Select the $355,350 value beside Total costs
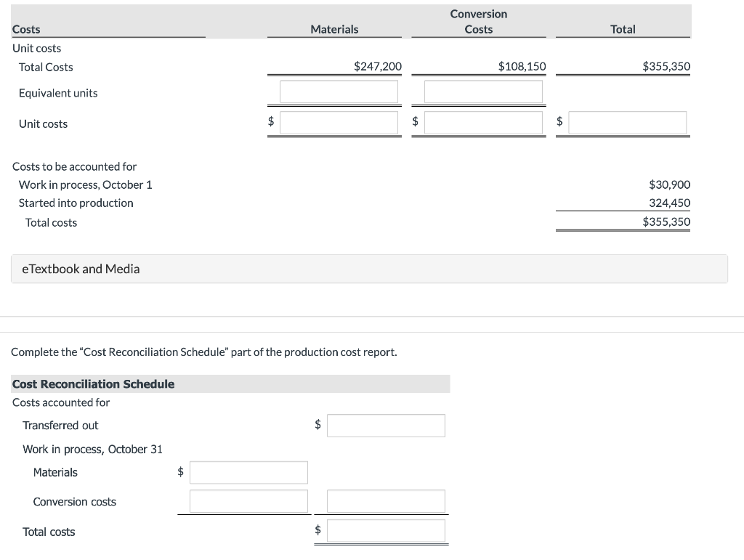Image resolution: width=744 pixels, height=560 pixels. coord(666,222)
